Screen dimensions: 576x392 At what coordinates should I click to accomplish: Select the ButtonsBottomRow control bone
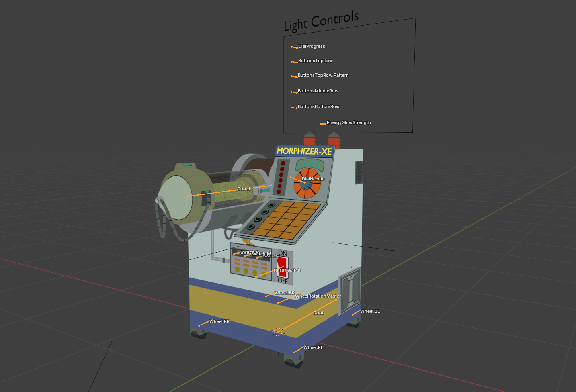pyautogui.click(x=294, y=108)
